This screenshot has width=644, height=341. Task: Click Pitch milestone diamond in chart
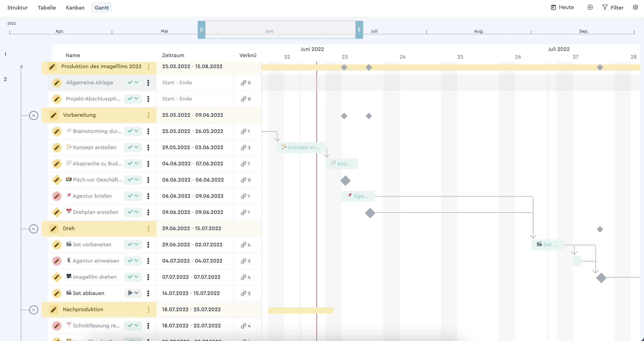(x=345, y=181)
